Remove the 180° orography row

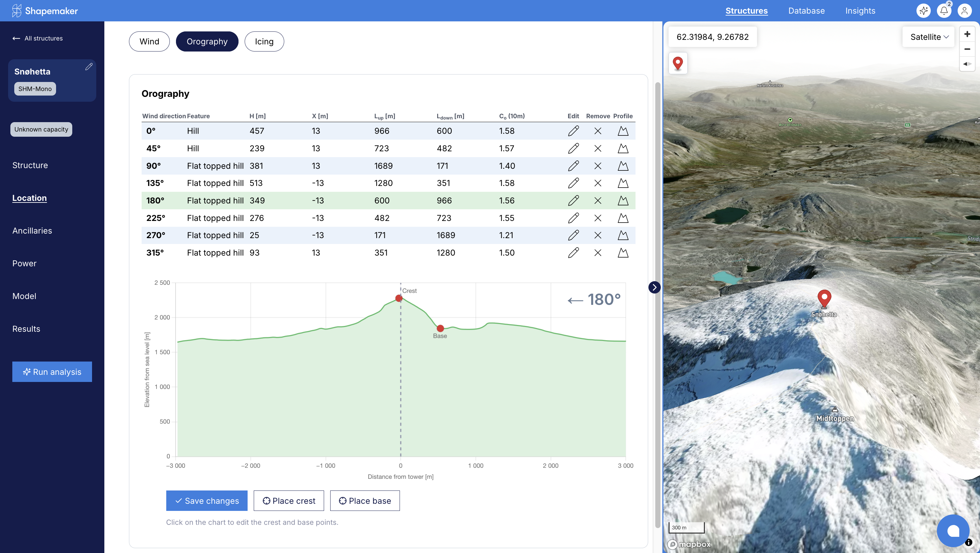point(598,201)
